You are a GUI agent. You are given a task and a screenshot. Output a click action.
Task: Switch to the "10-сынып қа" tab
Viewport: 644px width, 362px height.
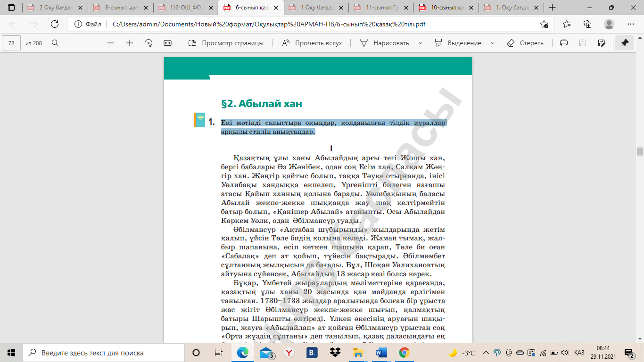point(446,8)
